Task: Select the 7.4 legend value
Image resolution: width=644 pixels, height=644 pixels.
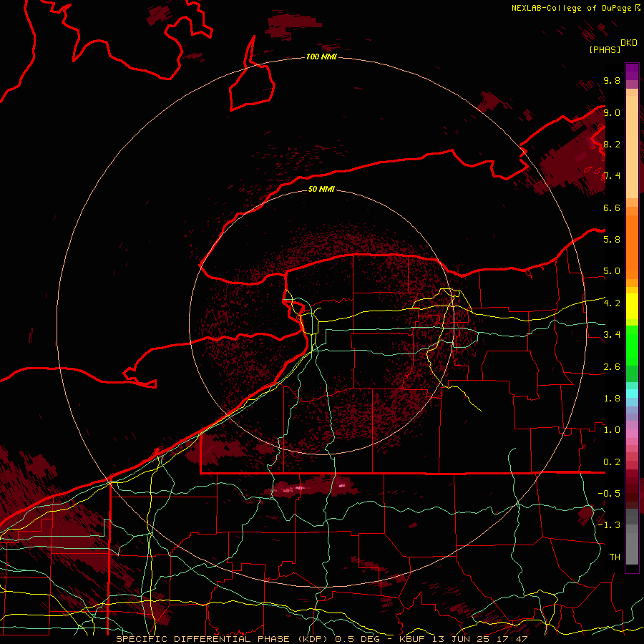Action: coord(612,176)
